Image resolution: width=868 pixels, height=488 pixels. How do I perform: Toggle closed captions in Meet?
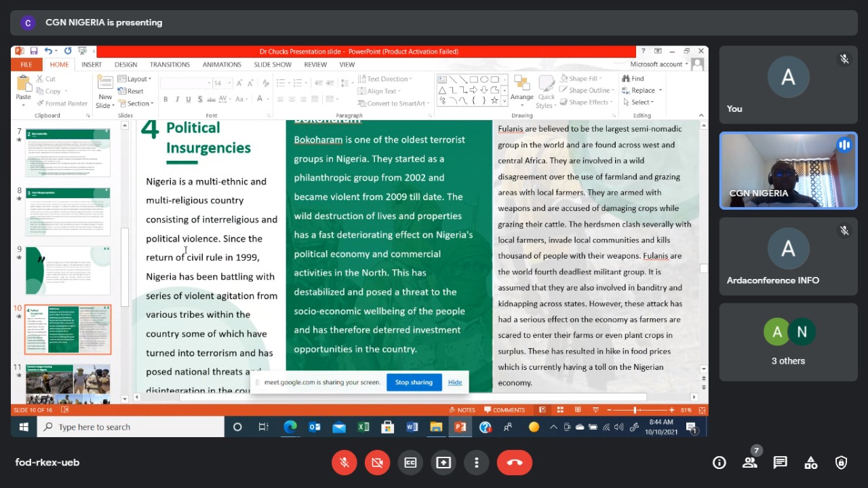[410, 462]
